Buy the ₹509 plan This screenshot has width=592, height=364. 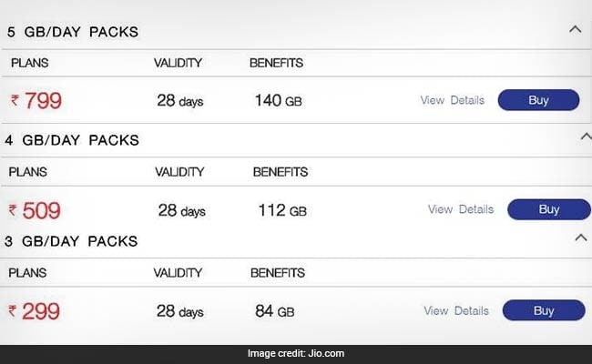548,209
